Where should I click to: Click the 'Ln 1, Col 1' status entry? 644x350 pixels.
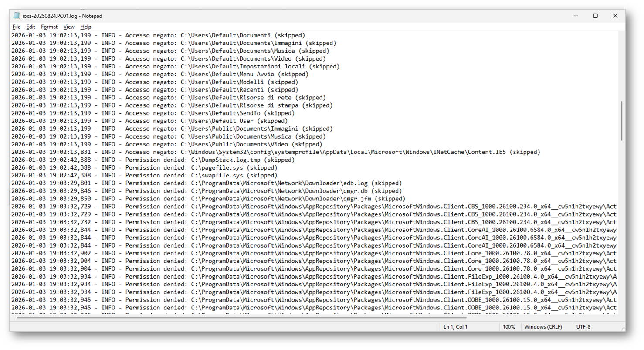point(455,327)
